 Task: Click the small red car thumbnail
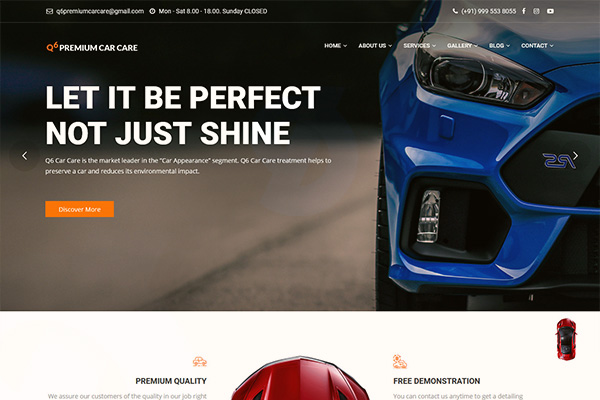click(x=566, y=339)
